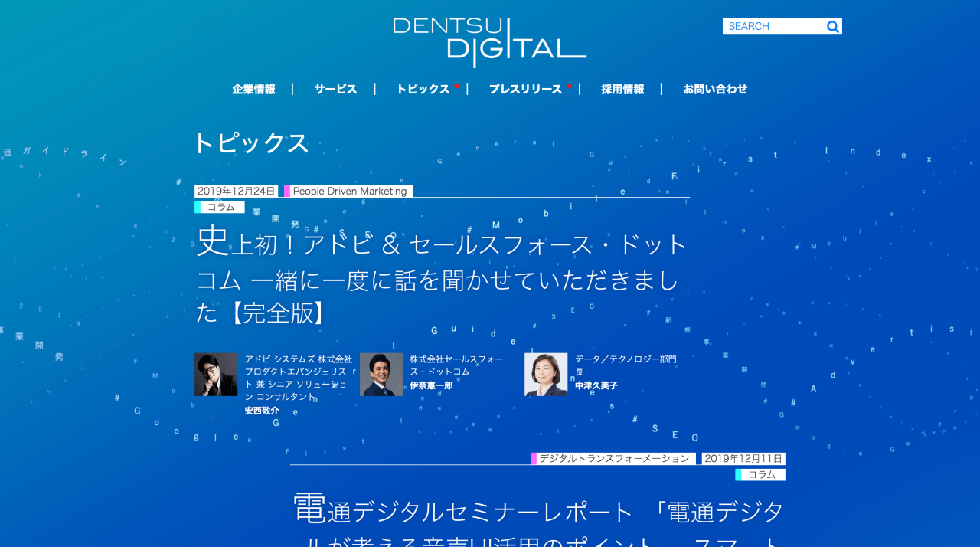This screenshot has width=980, height=547.
Task: Click 伊奈憲一郎's profile photo
Action: [381, 375]
